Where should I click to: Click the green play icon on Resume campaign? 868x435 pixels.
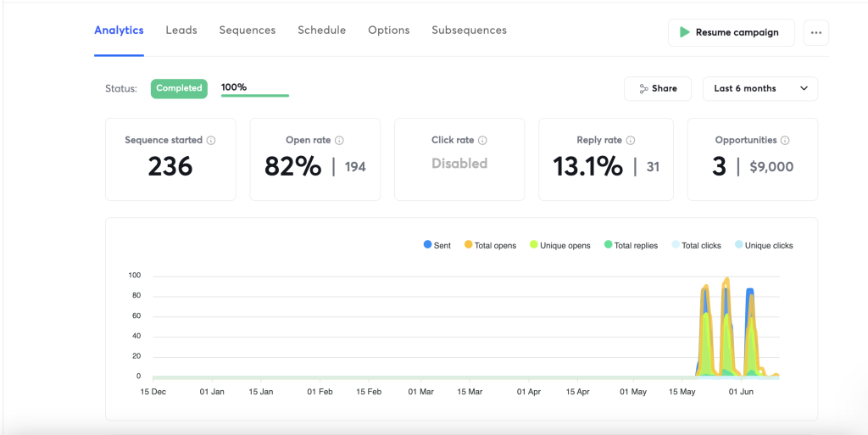click(x=684, y=32)
